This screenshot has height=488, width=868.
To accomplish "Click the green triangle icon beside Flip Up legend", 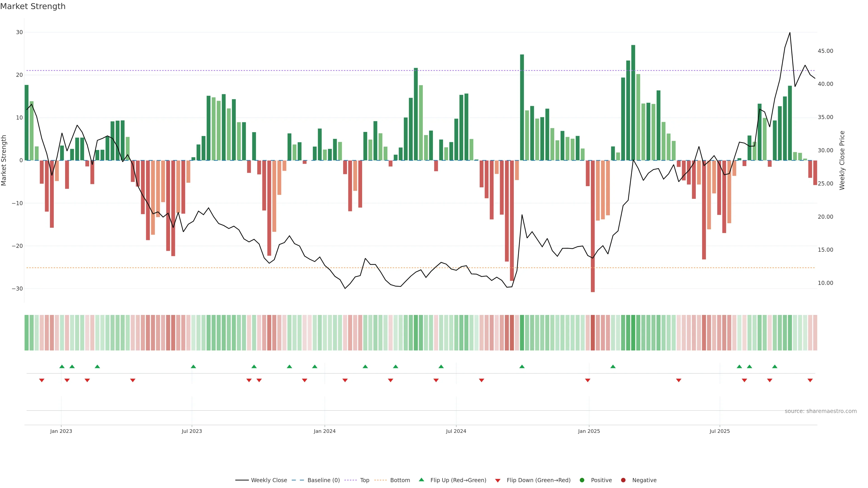I will tap(421, 480).
